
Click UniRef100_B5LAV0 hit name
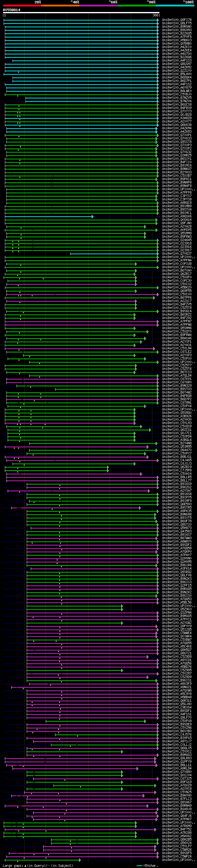(x=177, y=74)
